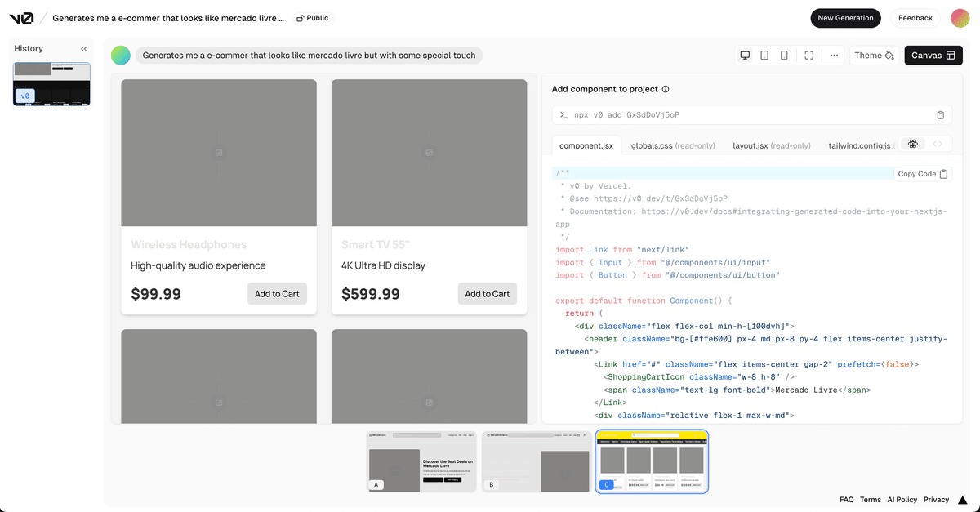The height and width of the screenshot is (512, 980).
Task: Click the generation title in the header
Action: pyautogui.click(x=168, y=18)
